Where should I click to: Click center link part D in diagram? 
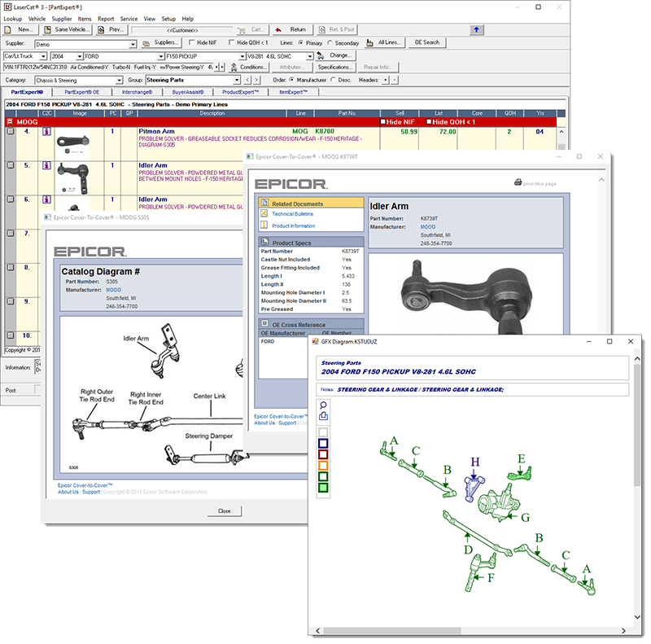(x=477, y=533)
